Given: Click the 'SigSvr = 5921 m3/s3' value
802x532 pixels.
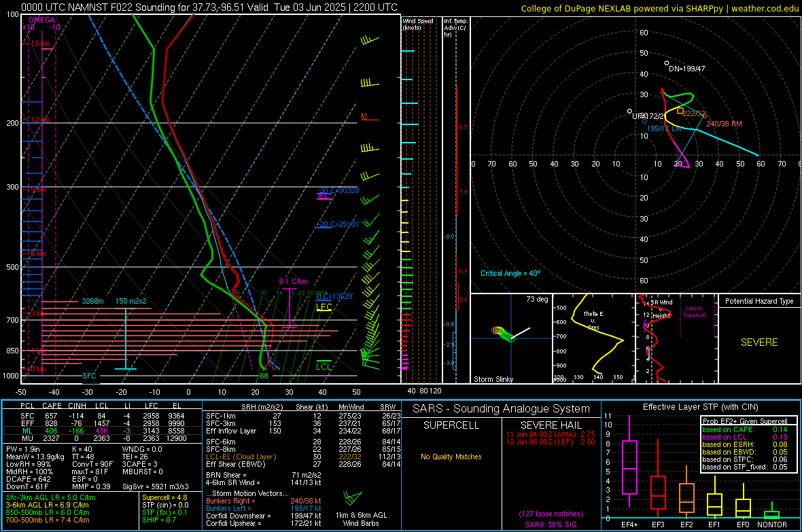Looking at the screenshot, I should (156, 486).
